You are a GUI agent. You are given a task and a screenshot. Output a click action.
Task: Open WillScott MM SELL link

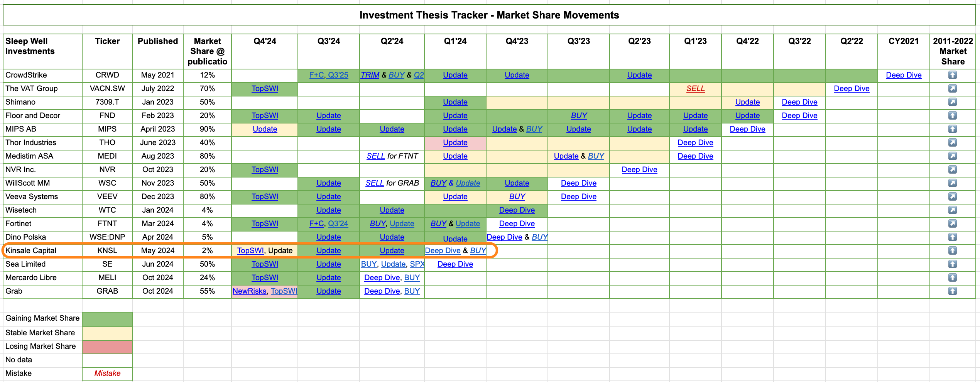tap(375, 183)
